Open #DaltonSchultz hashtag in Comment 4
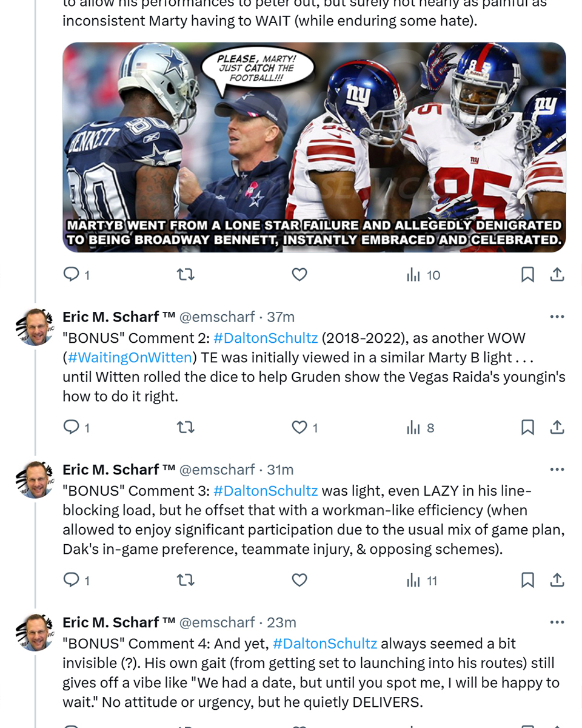 click(325, 644)
